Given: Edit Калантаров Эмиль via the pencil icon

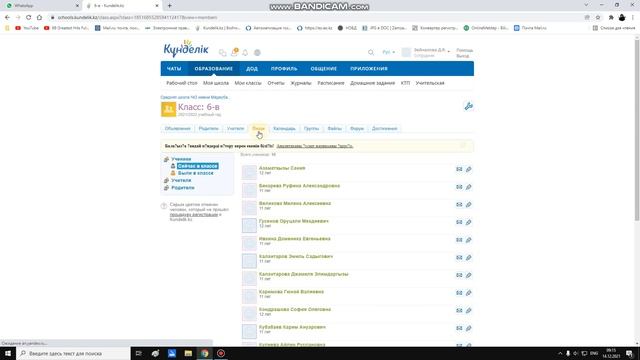Looking at the screenshot, I should point(469,258).
